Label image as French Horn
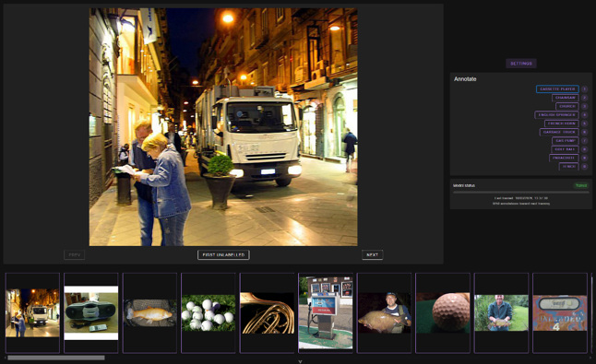The width and height of the screenshot is (596, 364). [562, 123]
